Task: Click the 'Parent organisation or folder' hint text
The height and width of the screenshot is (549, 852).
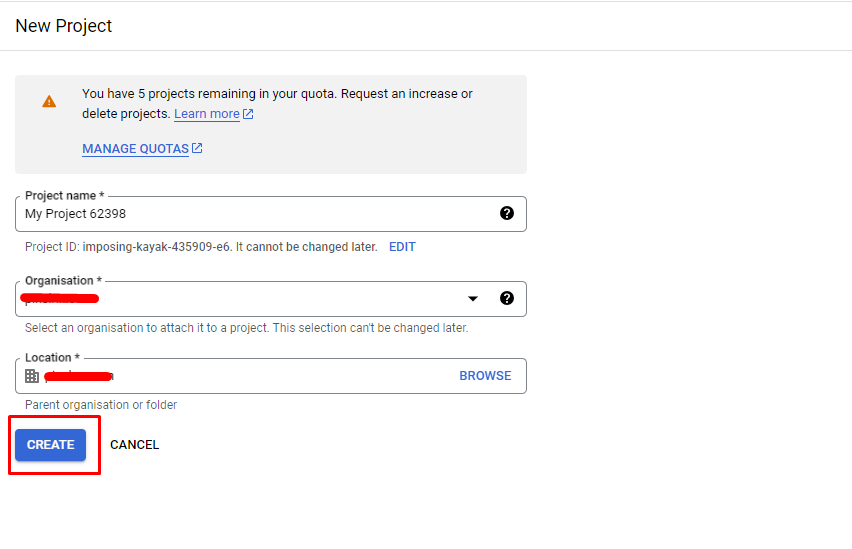Action: [101, 405]
